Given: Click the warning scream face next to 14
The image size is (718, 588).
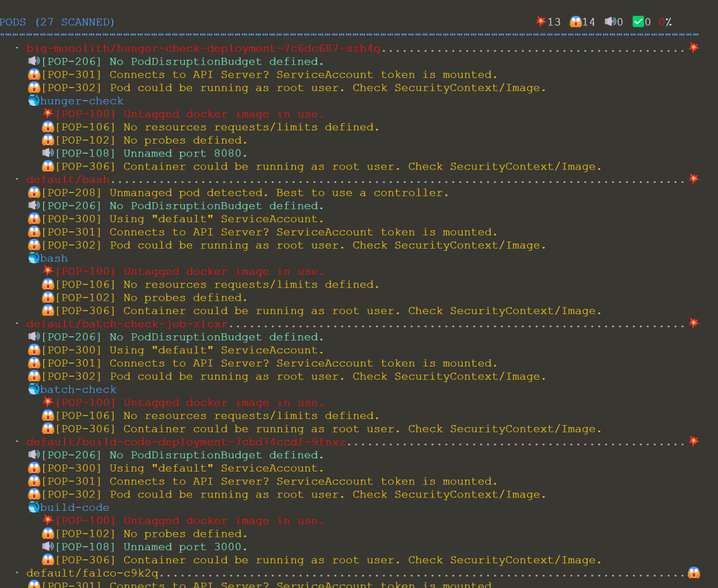Looking at the screenshot, I should (x=576, y=21).
